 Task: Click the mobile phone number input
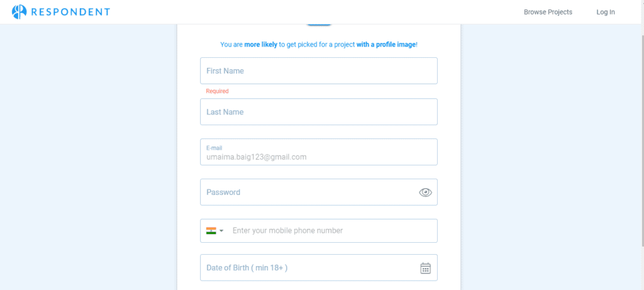pos(333,231)
